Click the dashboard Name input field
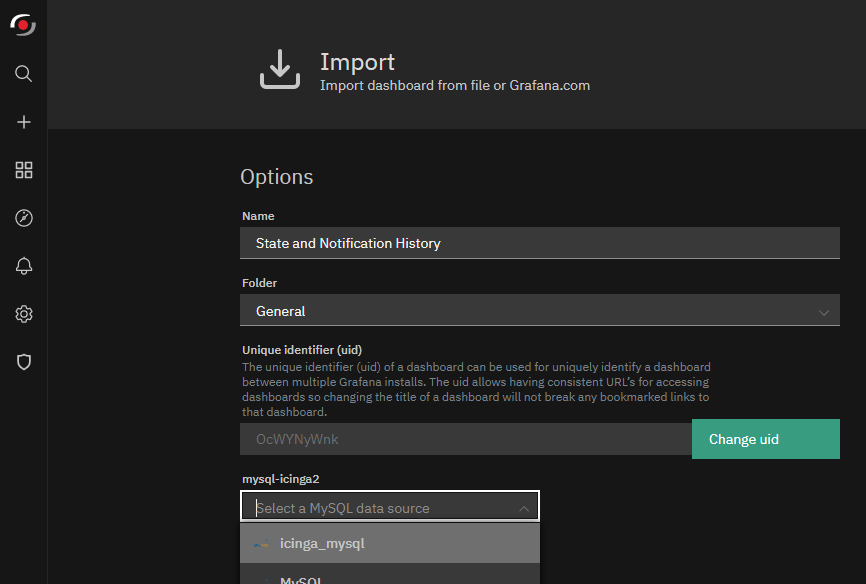 click(x=540, y=243)
